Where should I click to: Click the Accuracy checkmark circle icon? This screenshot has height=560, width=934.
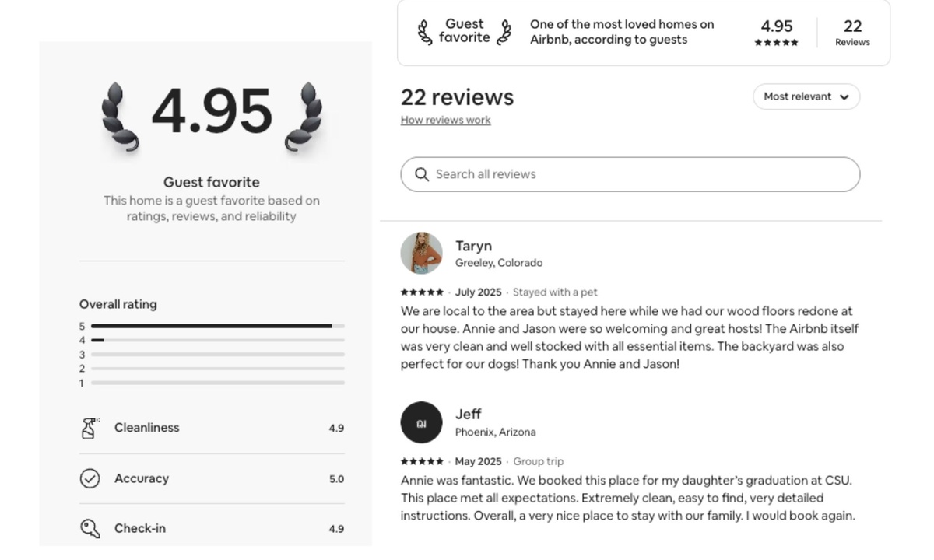[x=90, y=478]
